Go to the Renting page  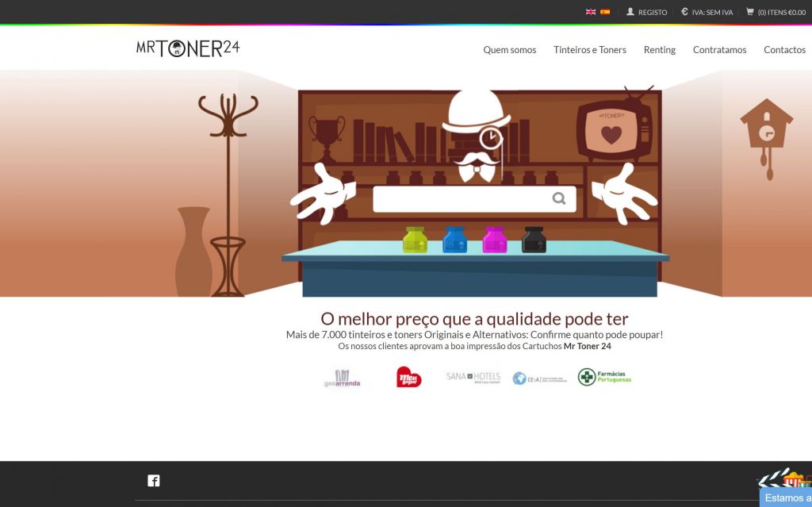click(x=660, y=49)
